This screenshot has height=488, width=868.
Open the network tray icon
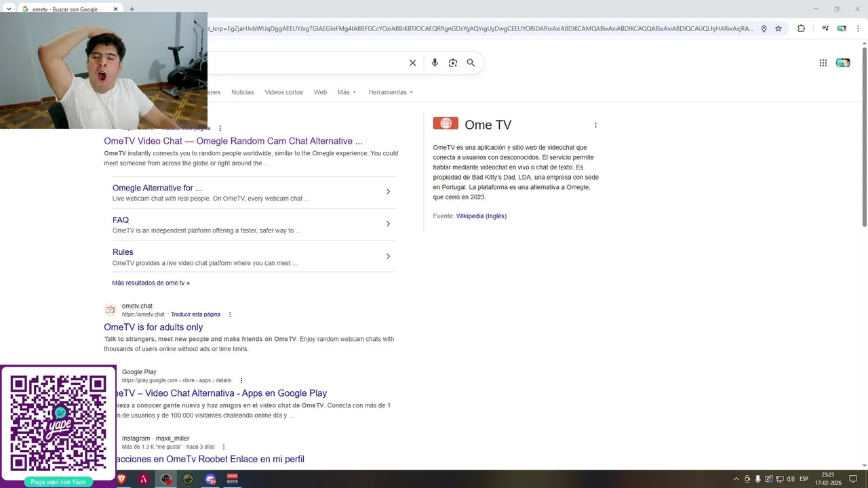pyautogui.click(x=779, y=479)
